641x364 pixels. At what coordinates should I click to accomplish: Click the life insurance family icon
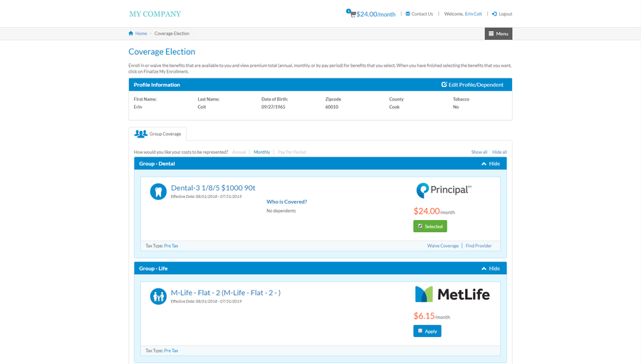pyautogui.click(x=158, y=296)
